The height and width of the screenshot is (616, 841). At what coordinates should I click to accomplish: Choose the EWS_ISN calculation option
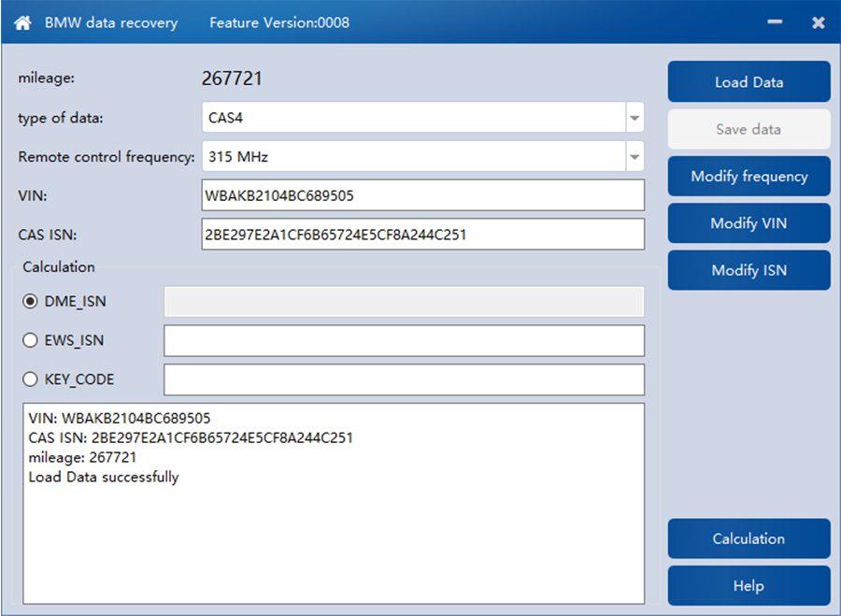click(x=30, y=340)
